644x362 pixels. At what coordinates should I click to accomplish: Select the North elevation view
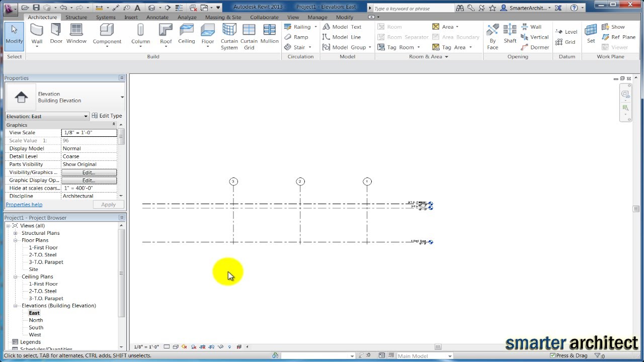[36, 320]
